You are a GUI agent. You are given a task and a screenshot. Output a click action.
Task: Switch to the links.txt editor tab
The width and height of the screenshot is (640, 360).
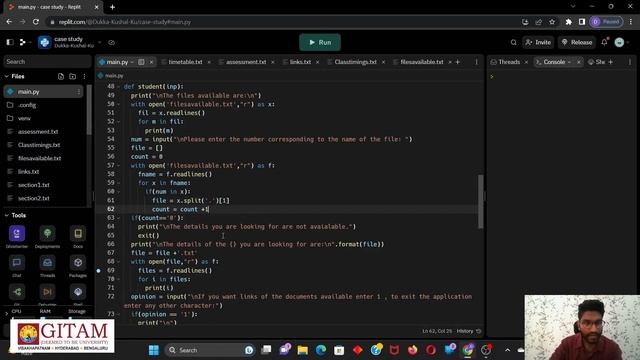pyautogui.click(x=300, y=62)
